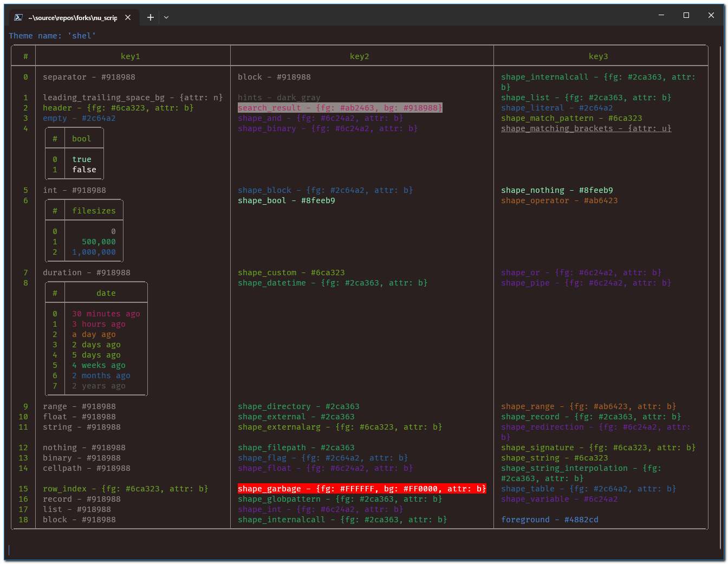Image resolution: width=728 pixels, height=564 pixels.
Task: Click the "500,000" filesize value
Action: coord(99,242)
